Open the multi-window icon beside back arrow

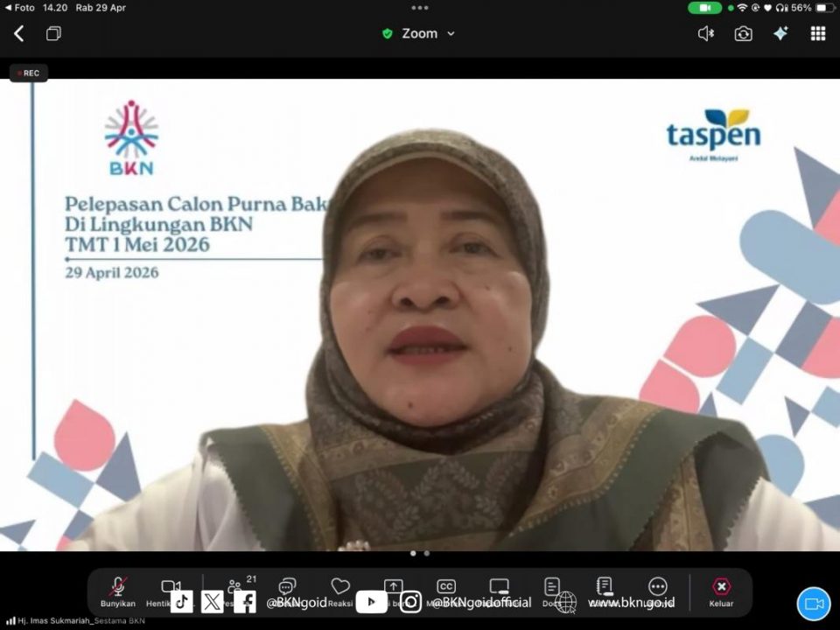[53, 33]
